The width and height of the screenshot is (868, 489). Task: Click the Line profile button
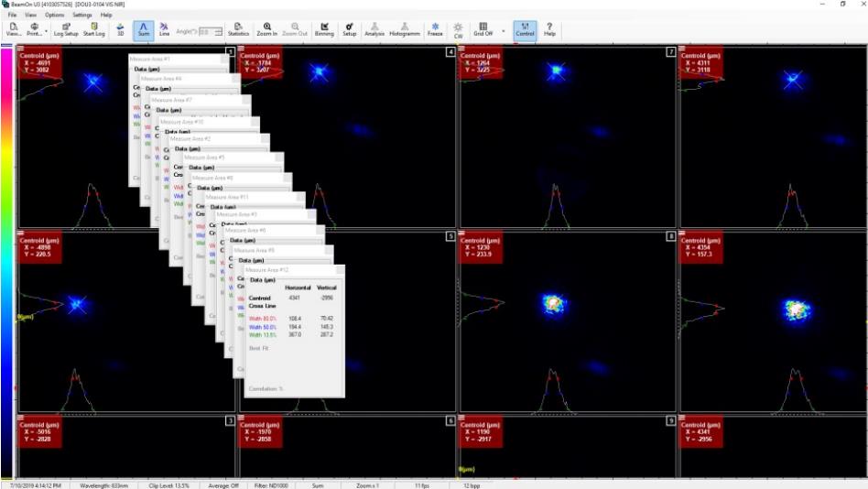point(164,29)
